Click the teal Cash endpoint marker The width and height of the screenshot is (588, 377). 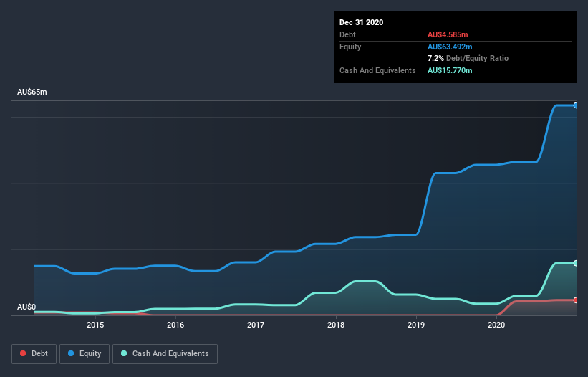[x=576, y=263]
